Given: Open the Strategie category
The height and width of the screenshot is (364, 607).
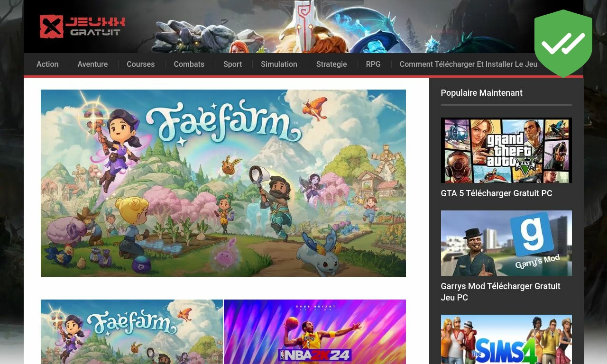Looking at the screenshot, I should tap(331, 64).
